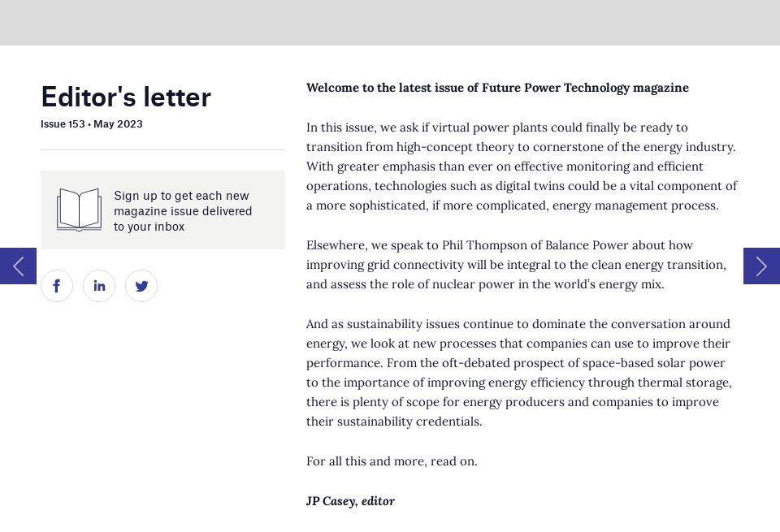This screenshot has height=532, width=780.
Task: Click the divider under Issue 153
Action: click(162, 149)
